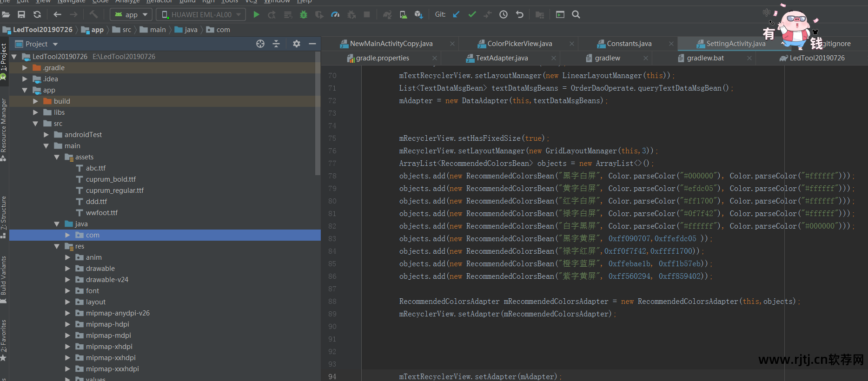Click Attach Debugger to Android Process icon
This screenshot has width=868, height=381.
(351, 15)
